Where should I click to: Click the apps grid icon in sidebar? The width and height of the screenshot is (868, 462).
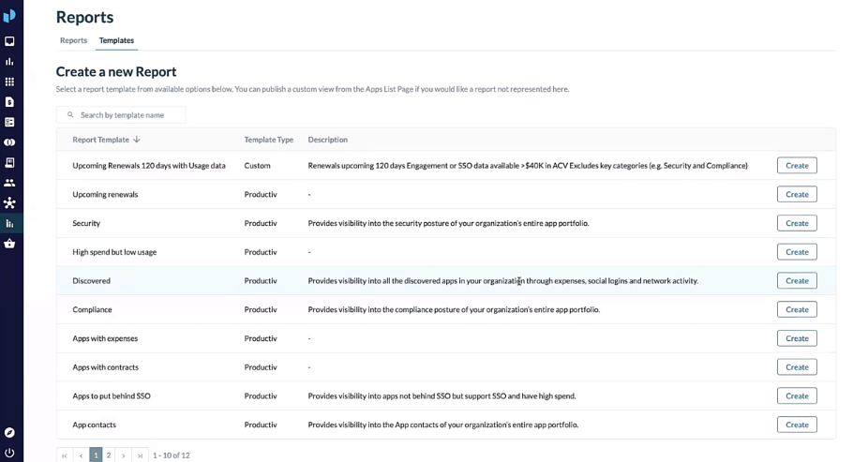[9, 82]
